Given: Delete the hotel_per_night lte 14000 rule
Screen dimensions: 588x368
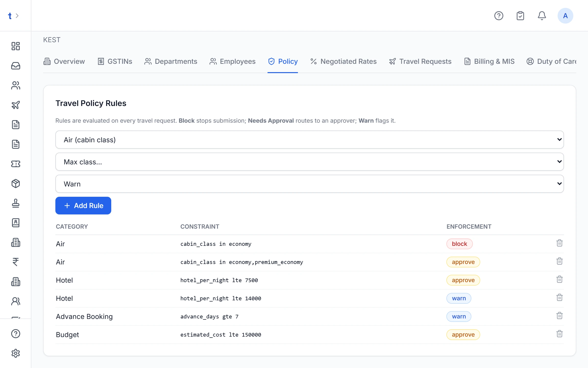Looking at the screenshot, I should (559, 298).
